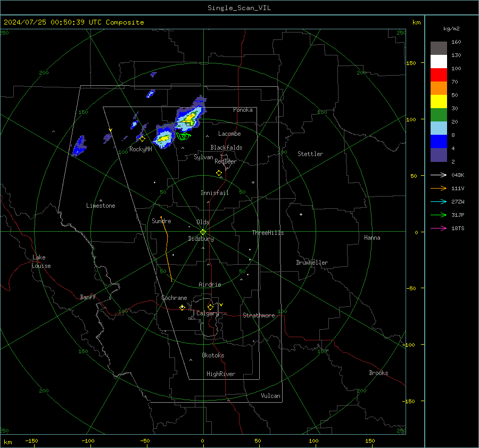Viewport: 479px width, 448px height.
Task: Click the asterisk marker above Limestone
Action: pos(101,201)
